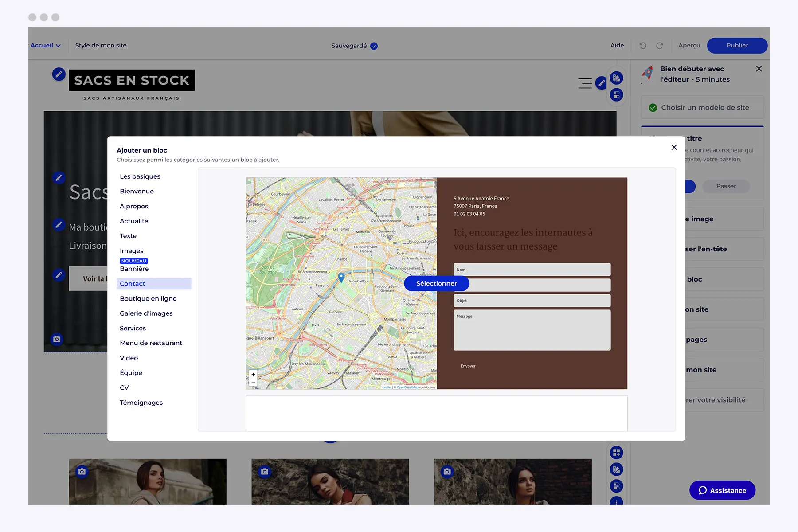The image size is (798, 532).
Task: Click the Objet input field
Action: pos(532,301)
